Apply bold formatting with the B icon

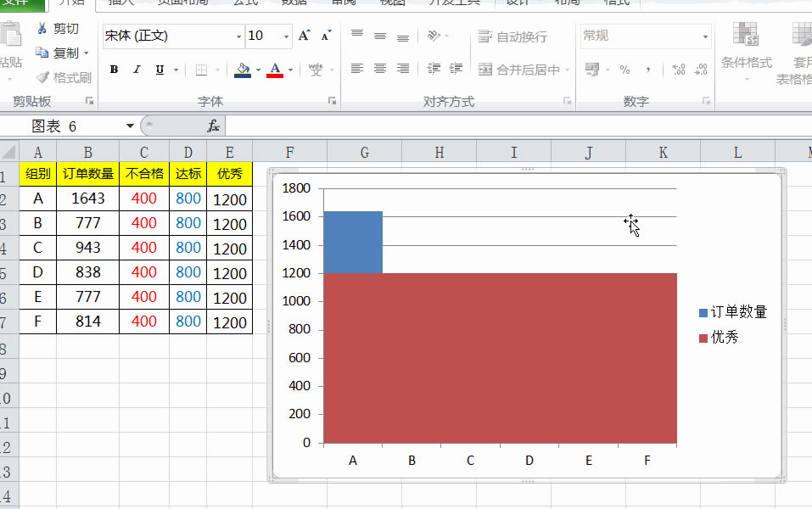(x=114, y=70)
